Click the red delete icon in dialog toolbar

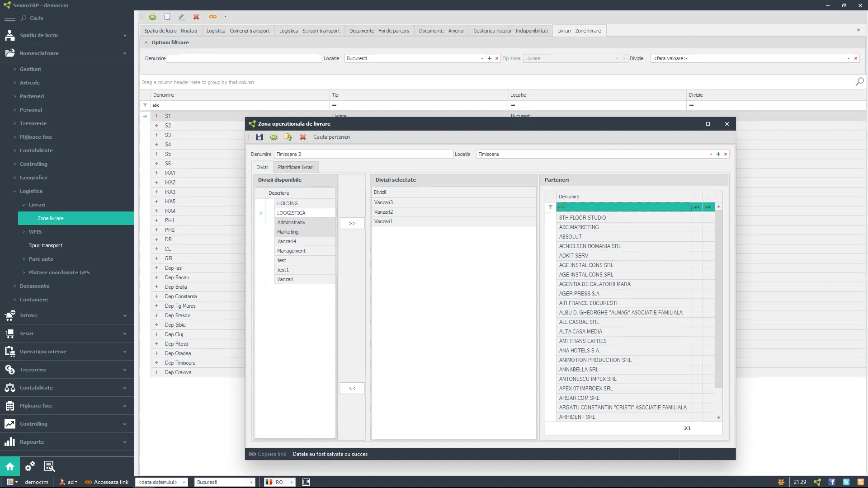coord(303,137)
